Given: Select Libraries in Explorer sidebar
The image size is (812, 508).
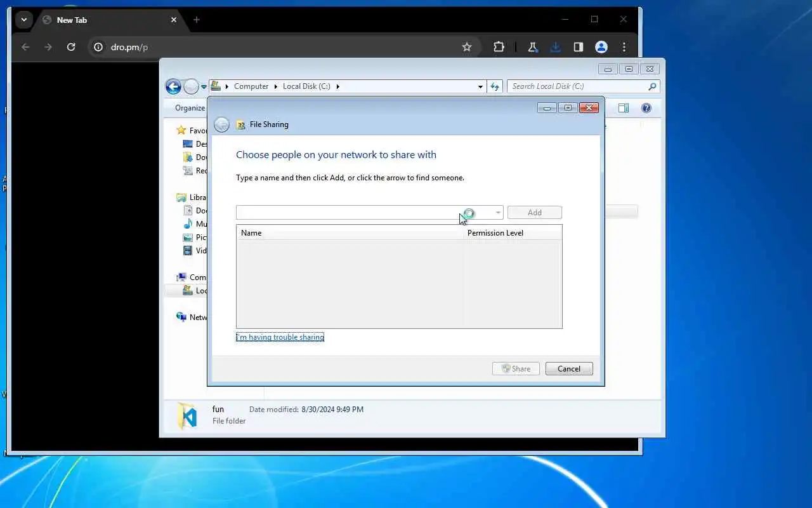Looking at the screenshot, I should 192,197.
